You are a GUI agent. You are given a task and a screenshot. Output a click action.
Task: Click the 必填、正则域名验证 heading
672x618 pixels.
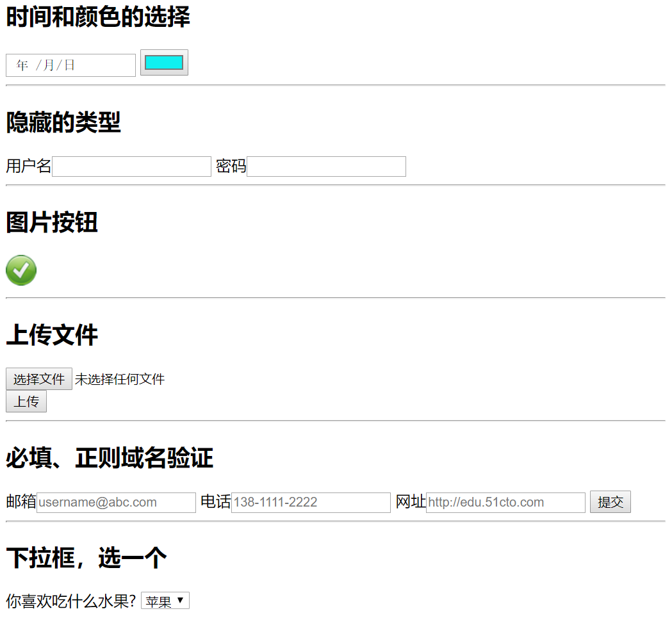pyautogui.click(x=110, y=459)
